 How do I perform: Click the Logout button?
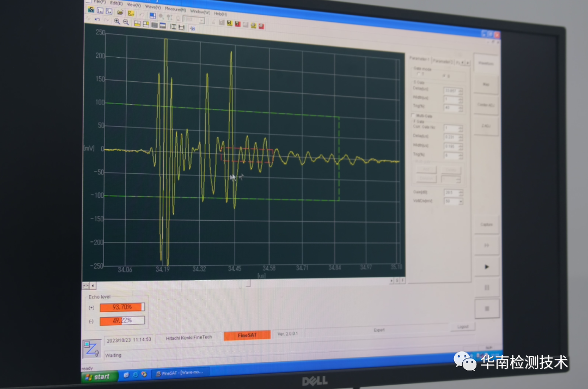pos(462,327)
